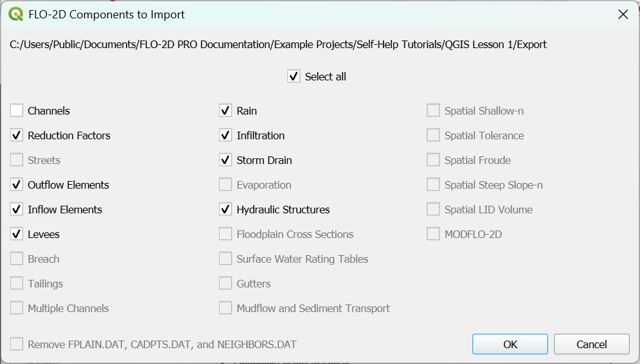Uncheck the Reduction Factors component
This screenshot has height=364, width=640.
click(16, 135)
